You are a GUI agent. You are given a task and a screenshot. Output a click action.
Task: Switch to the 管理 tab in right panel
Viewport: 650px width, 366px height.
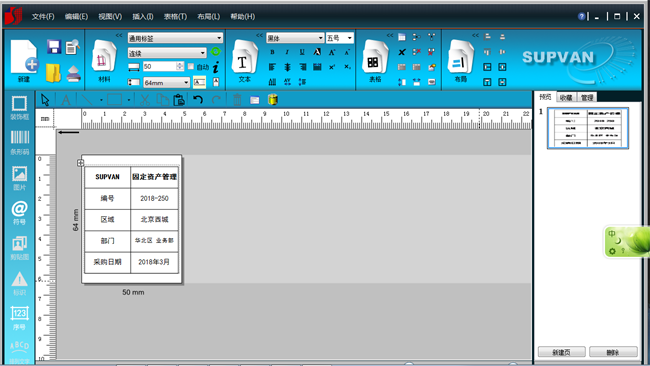587,97
